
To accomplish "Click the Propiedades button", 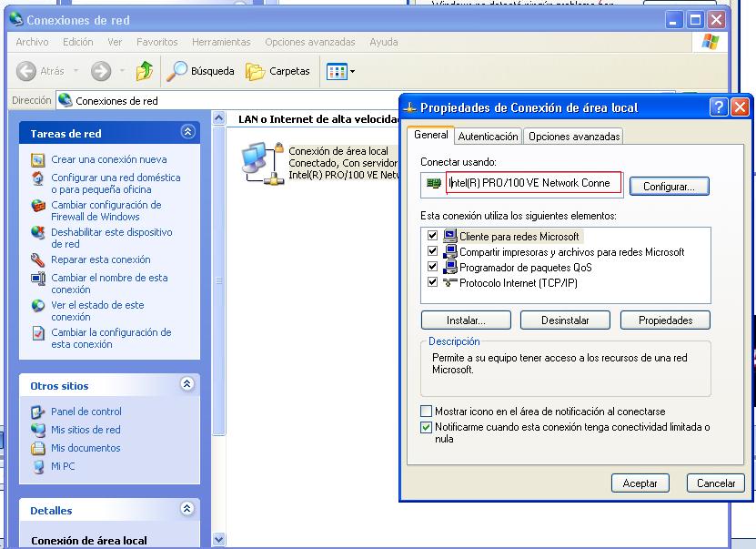I will coord(665,320).
